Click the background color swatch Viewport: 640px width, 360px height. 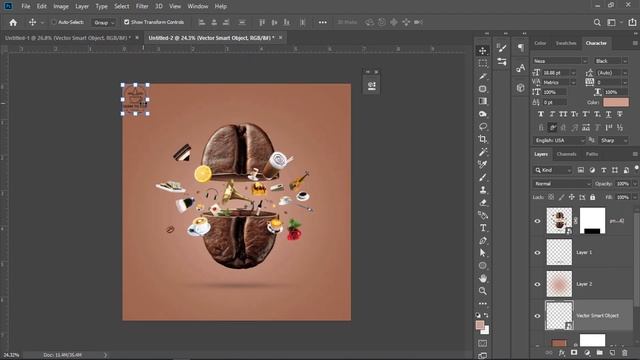[486, 330]
